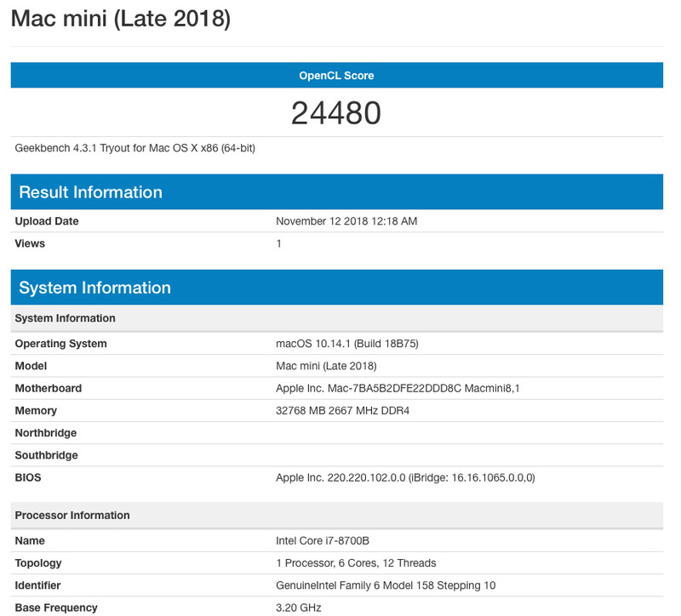Screen dimensions: 681x616
Task: Click the Processor Information section header
Action: click(x=73, y=515)
